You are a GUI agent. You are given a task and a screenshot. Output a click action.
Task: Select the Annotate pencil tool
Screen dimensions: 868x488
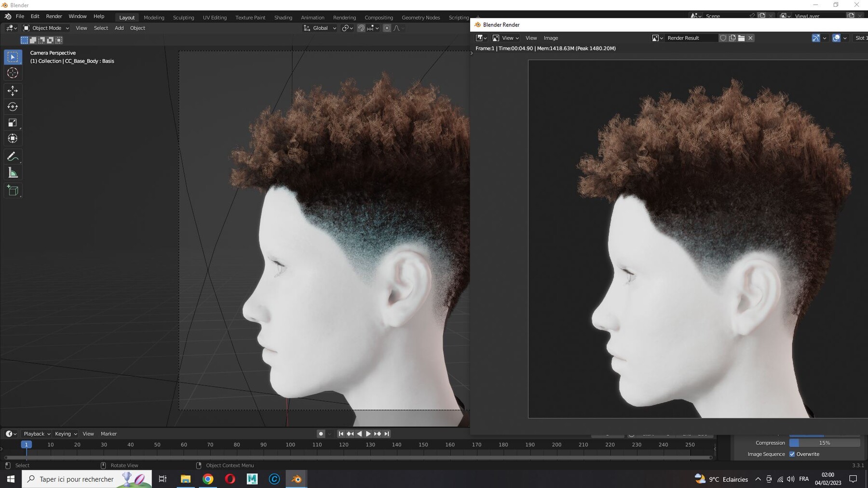pos(13,157)
